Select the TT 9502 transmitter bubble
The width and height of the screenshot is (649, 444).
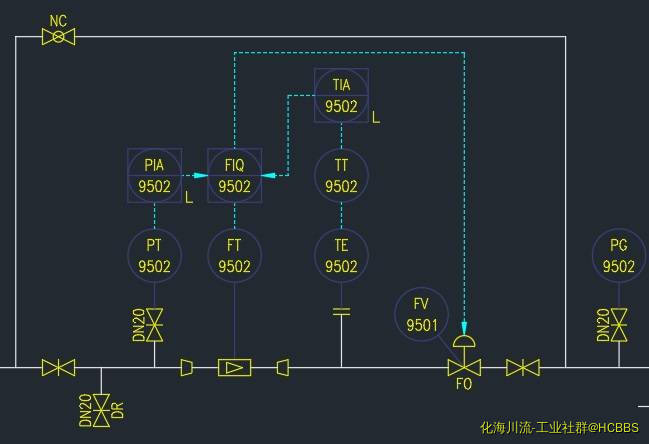pos(341,175)
